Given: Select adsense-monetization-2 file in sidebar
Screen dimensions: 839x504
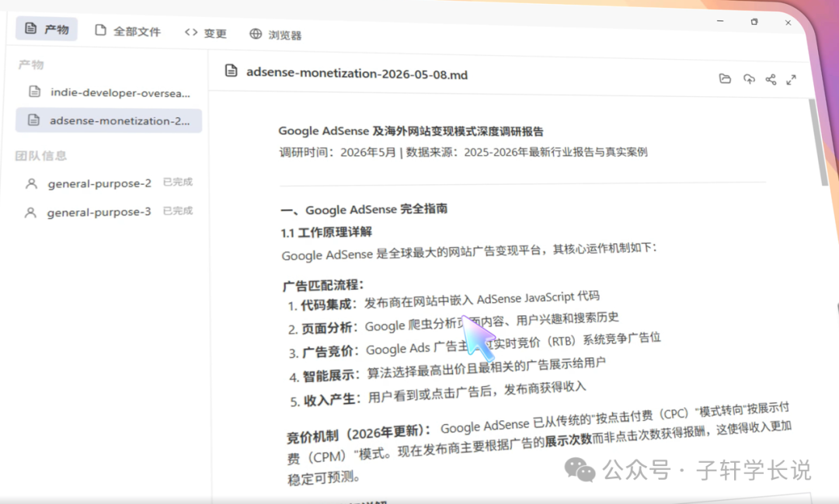Looking at the screenshot, I should [109, 120].
